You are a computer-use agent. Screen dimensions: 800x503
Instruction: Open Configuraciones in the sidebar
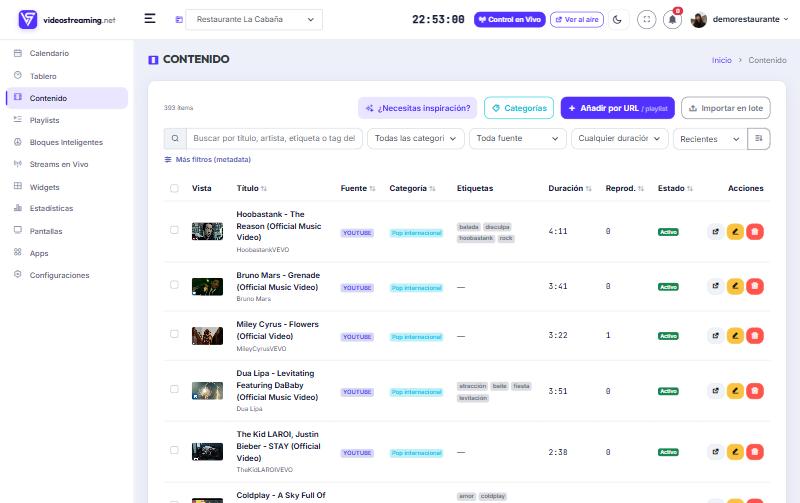pos(66,275)
